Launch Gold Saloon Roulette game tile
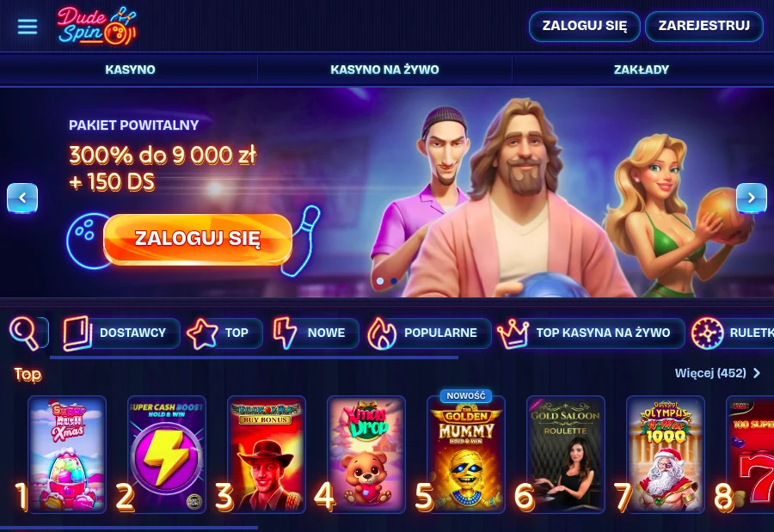Viewport: 774px width, 532px height. tap(566, 454)
